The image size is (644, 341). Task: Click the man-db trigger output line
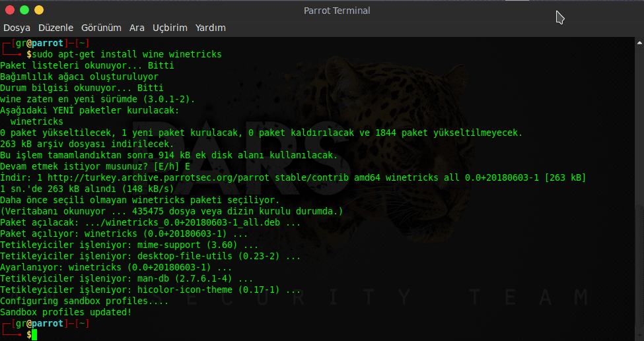pyautogui.click(x=126, y=279)
